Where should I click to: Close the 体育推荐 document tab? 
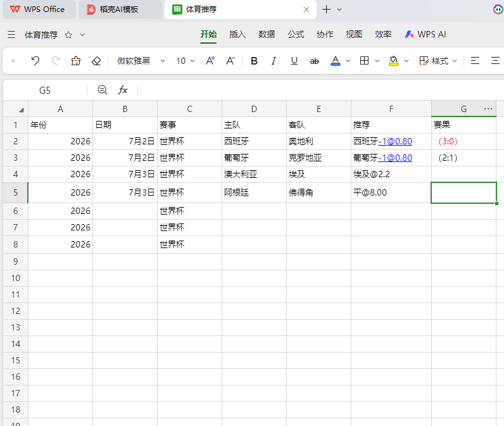(306, 9)
